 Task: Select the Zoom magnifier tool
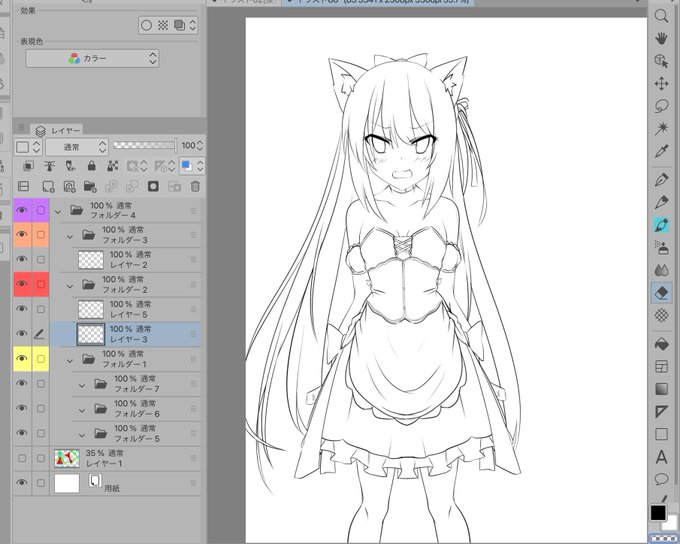coord(661,16)
